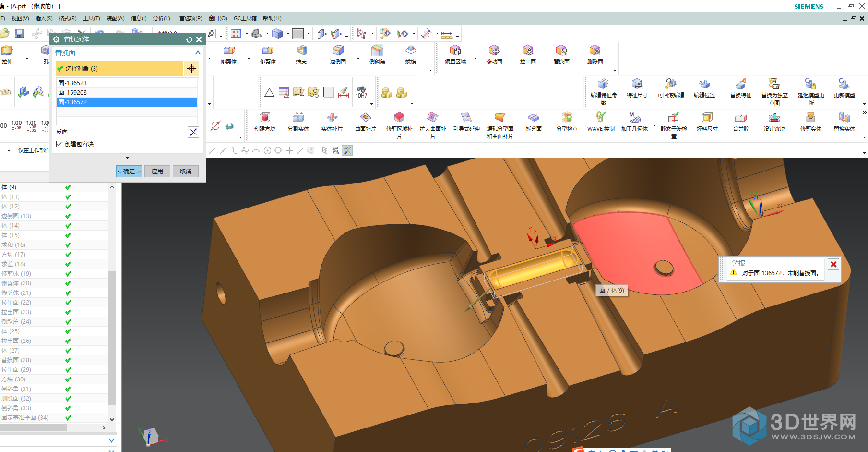Click the 应用 (Apply) button
Screen dimensions: 868x452
[157, 171]
